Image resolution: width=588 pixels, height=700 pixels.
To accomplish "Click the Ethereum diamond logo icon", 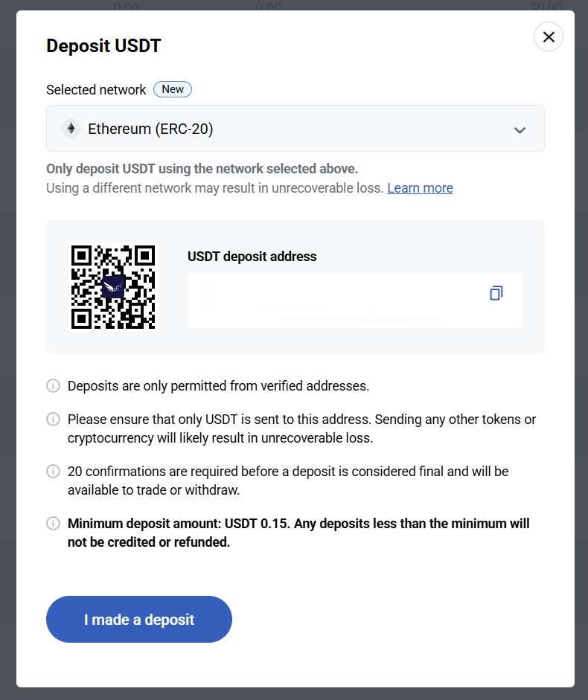I will coord(71,129).
